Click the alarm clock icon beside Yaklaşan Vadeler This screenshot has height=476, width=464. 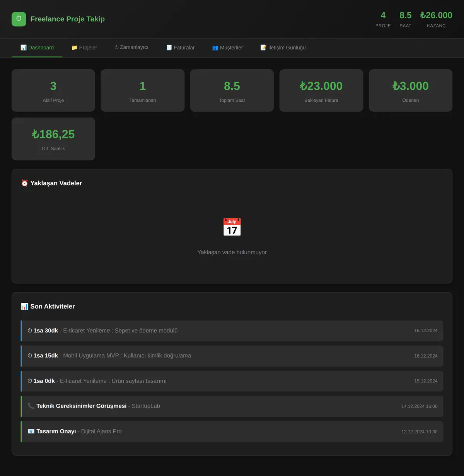tap(25, 183)
